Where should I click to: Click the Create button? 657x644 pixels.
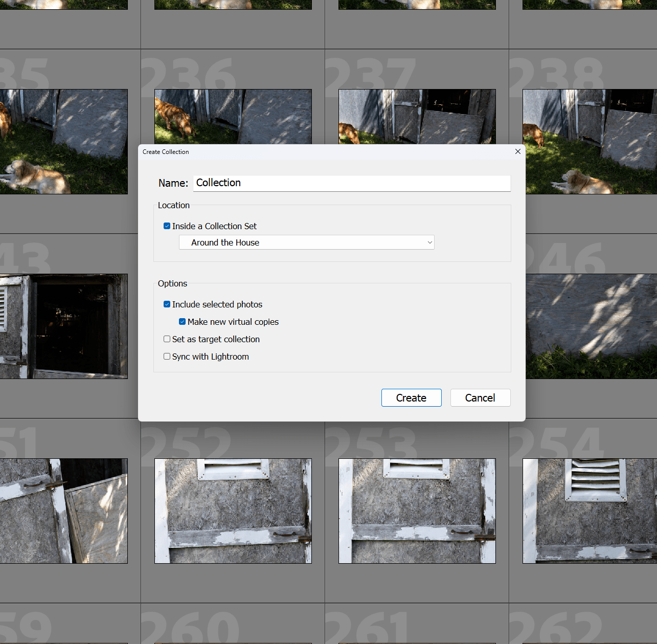coord(411,397)
